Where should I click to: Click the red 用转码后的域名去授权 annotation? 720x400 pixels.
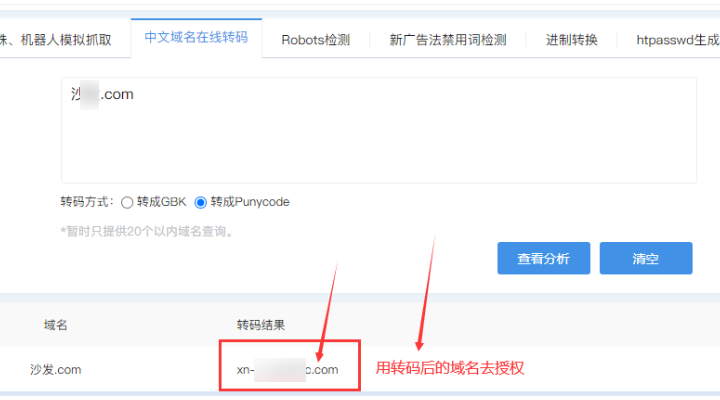click(449, 369)
